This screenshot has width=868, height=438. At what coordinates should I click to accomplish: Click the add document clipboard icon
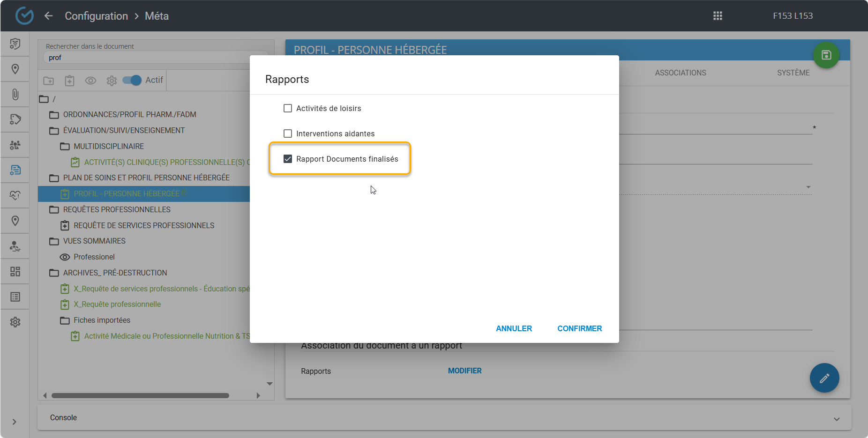coord(69,81)
